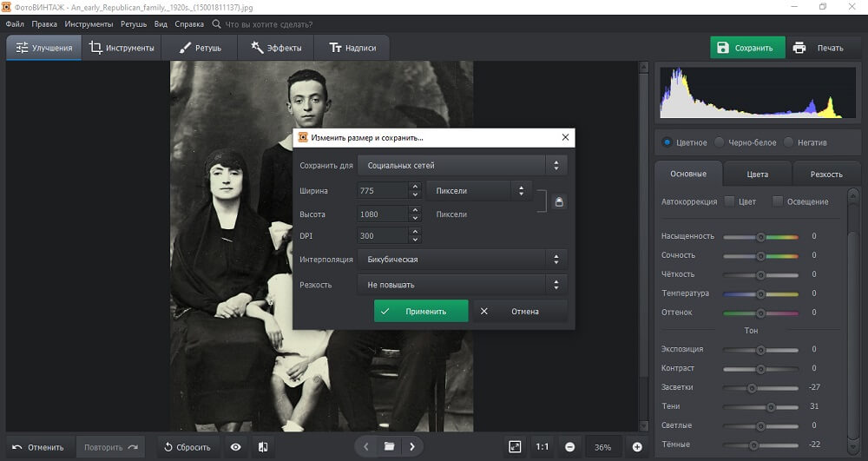Screen dimensions: 868x461
Task: Zoom out with the minus icon
Action: pyautogui.click(x=570, y=447)
